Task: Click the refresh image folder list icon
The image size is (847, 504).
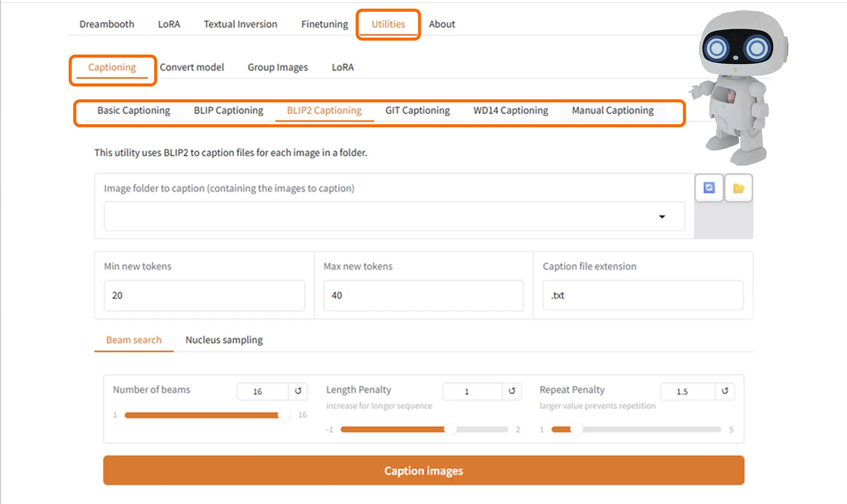Action: point(709,188)
